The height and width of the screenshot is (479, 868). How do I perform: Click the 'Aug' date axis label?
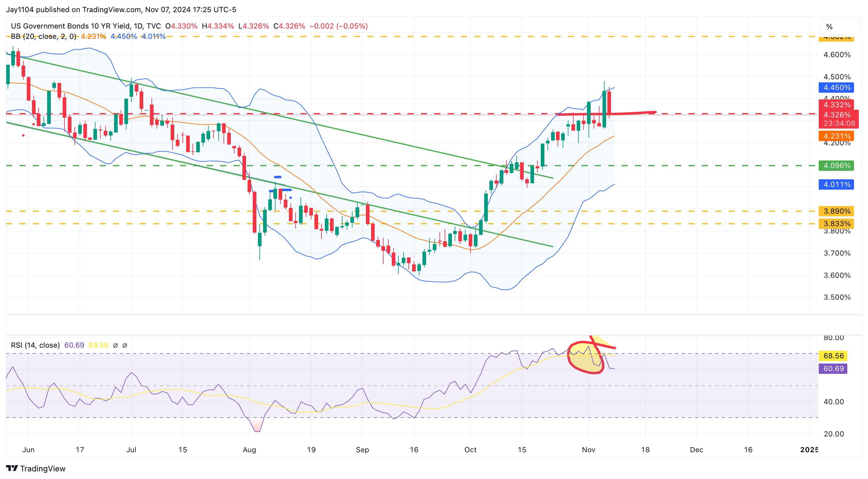(249, 450)
